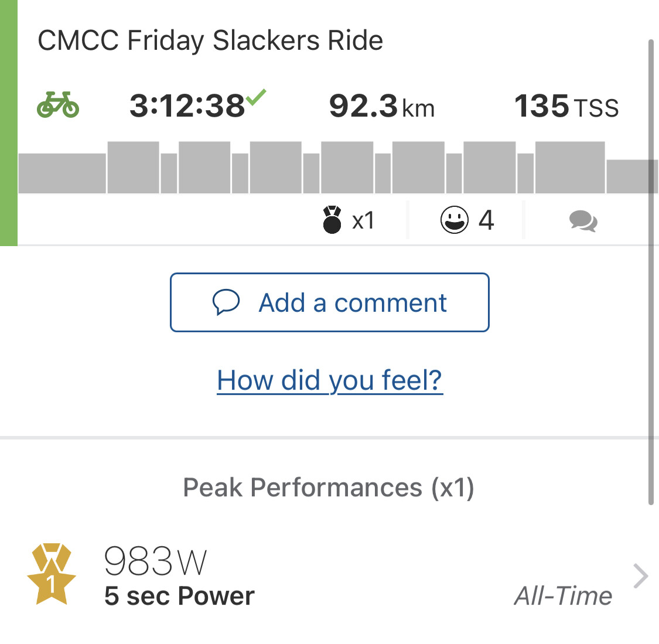This screenshot has height=644, width=659.
Task: Tap the black medal peak performance icon
Action: (332, 220)
